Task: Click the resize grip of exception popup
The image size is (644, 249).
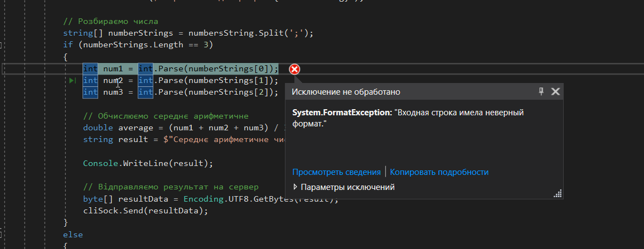Action: [558, 194]
